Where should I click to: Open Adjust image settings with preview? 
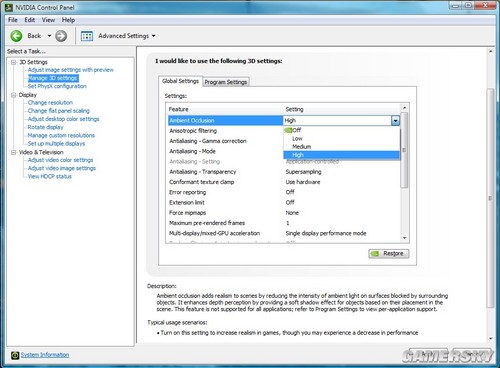71,70
